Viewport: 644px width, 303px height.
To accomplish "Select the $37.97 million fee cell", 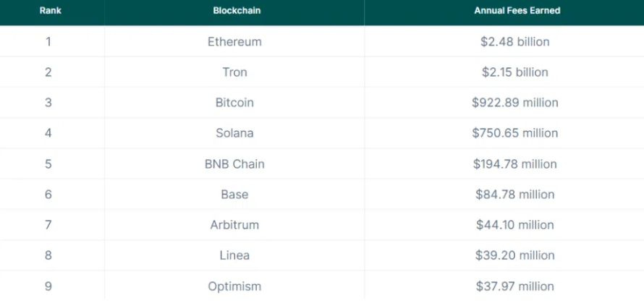I will [515, 286].
